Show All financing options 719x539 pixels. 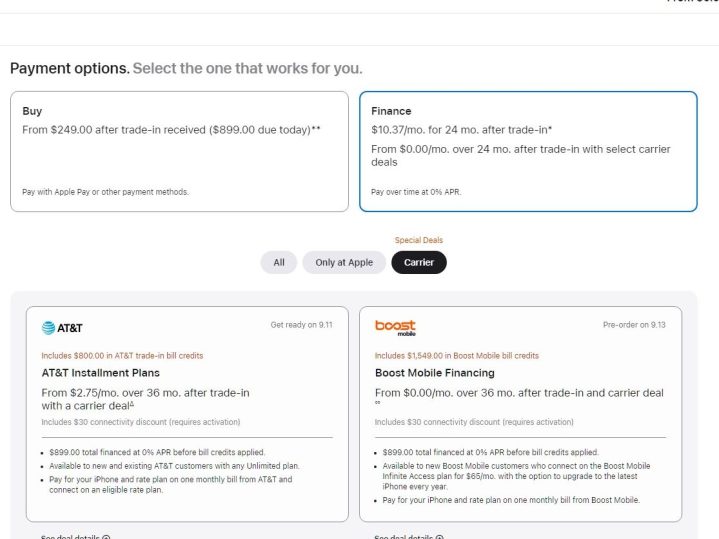coord(279,262)
